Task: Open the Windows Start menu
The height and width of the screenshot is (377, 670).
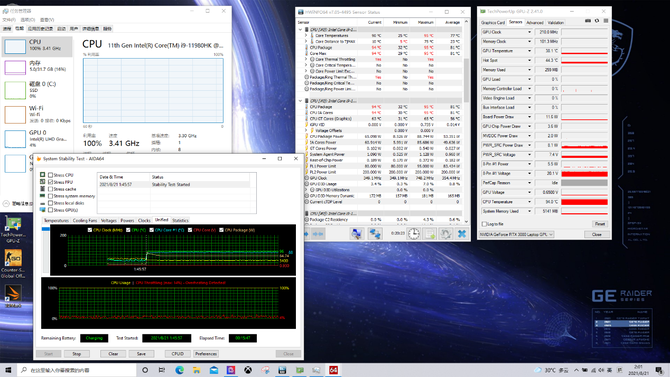Action: [x=8, y=370]
